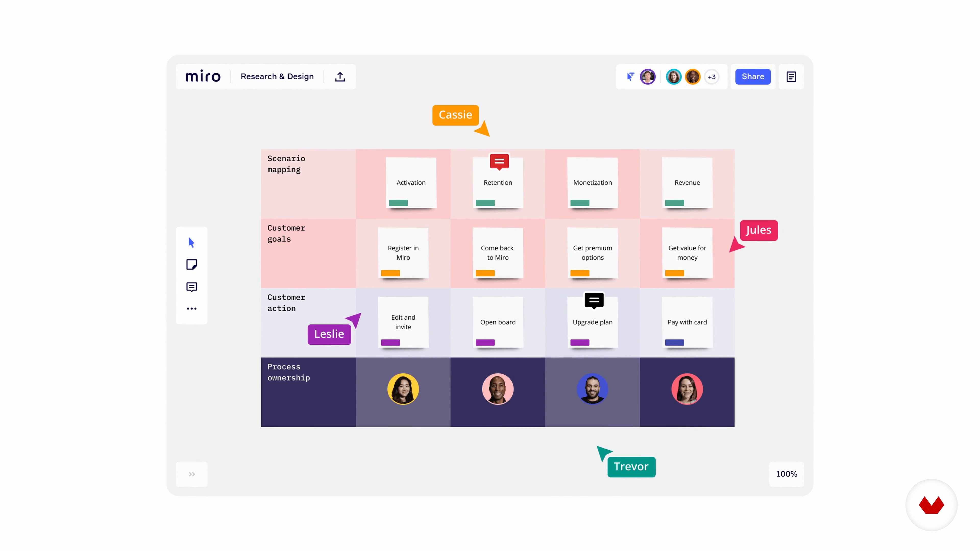Select the Open board note
The width and height of the screenshot is (980, 551).
pos(498,322)
